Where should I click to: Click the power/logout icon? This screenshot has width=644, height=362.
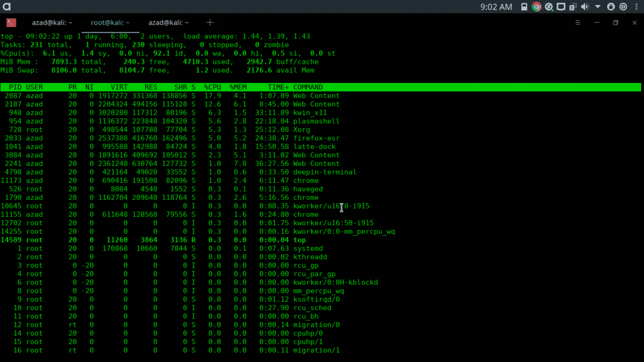click(x=623, y=7)
